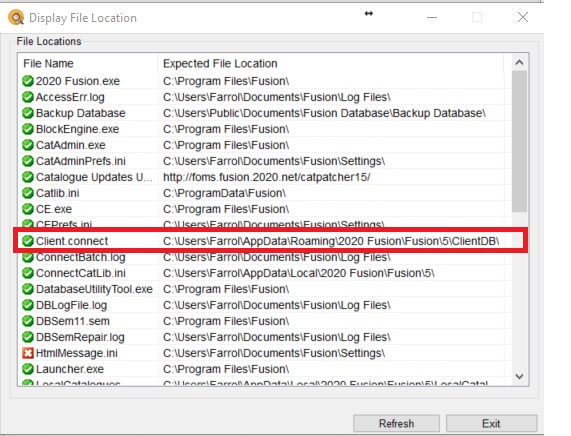Click the Backup Database folder path
This screenshot has height=436, width=571.
[x=324, y=113]
